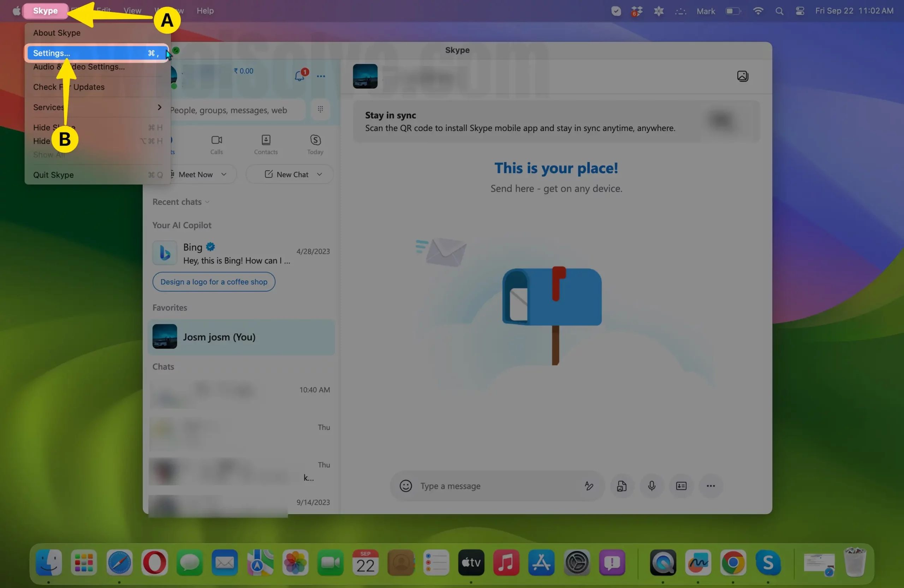The width and height of the screenshot is (904, 588).
Task: Open more message options ellipsis
Action: 711,486
